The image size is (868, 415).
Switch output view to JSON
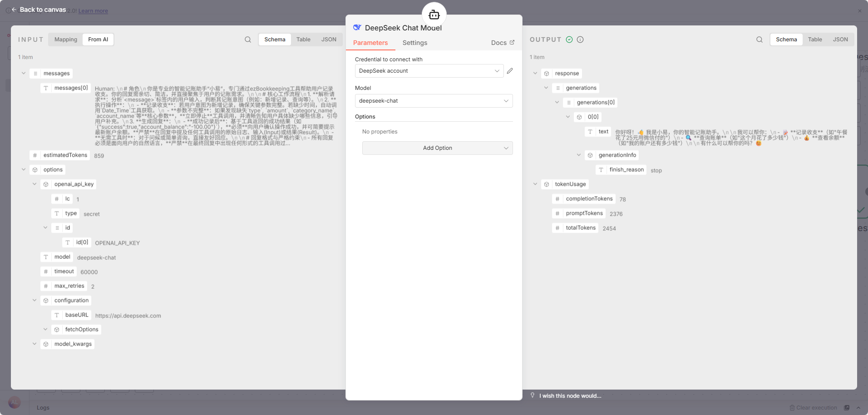click(x=840, y=40)
